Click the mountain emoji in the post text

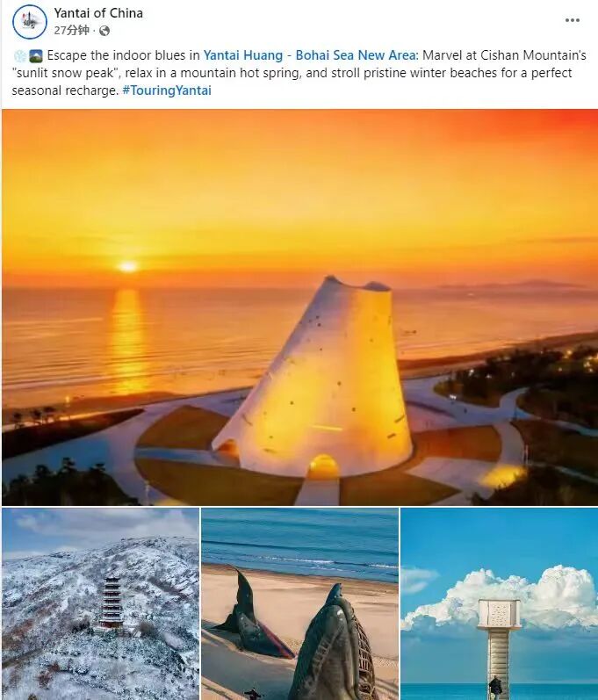coord(36,56)
